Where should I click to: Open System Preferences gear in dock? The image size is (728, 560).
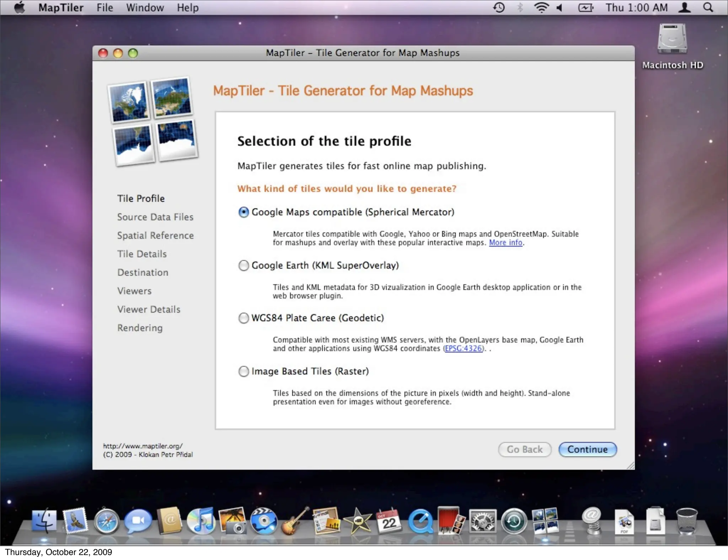(482, 521)
